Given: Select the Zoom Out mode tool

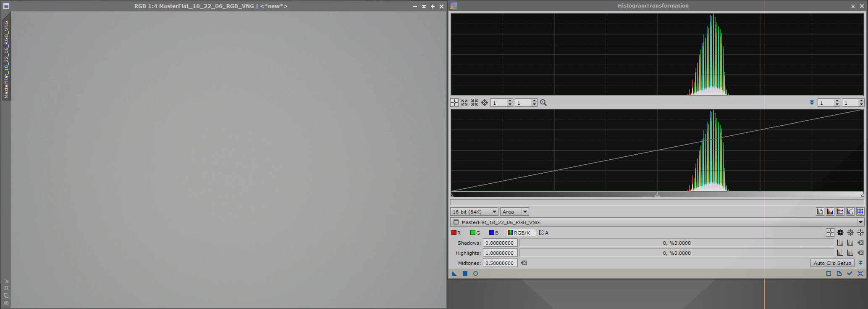Looking at the screenshot, I should coord(475,103).
